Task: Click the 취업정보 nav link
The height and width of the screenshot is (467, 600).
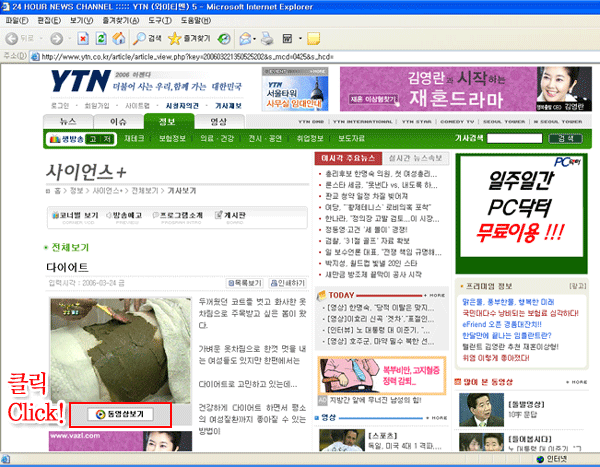Action: [310, 139]
